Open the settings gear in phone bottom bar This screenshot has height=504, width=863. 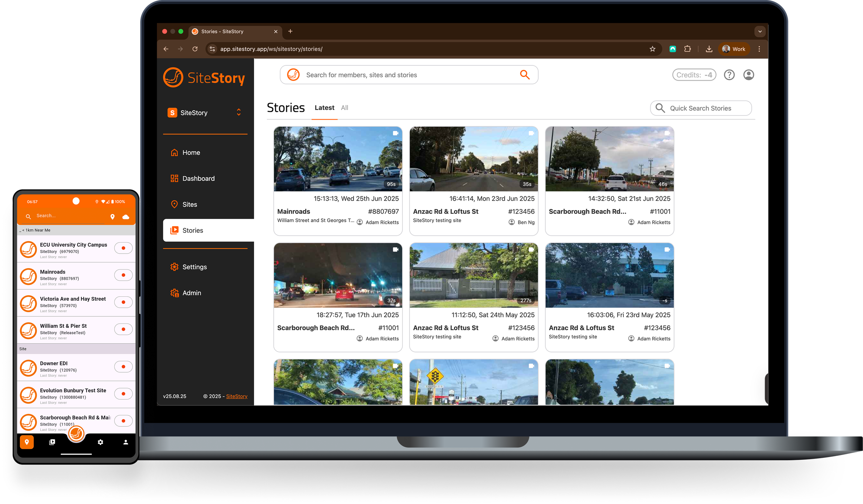pos(100,442)
